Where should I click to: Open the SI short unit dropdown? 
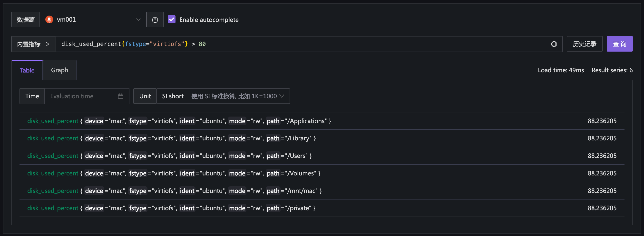point(223,96)
